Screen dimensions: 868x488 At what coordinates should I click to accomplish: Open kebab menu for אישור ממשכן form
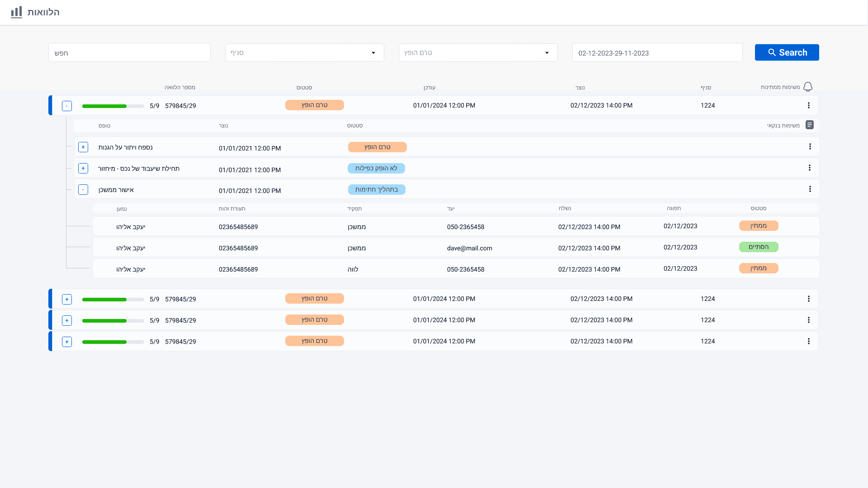[810, 189]
